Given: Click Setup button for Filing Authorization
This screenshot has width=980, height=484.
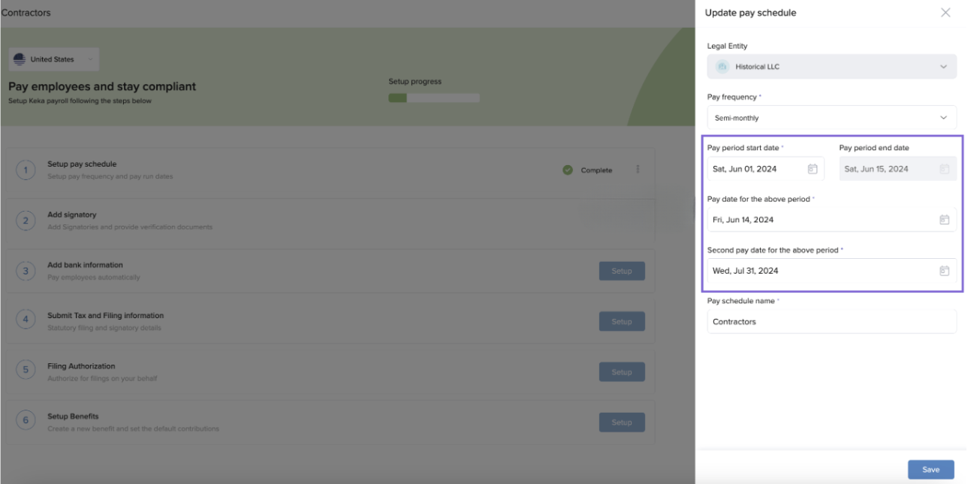Looking at the screenshot, I should tap(621, 372).
